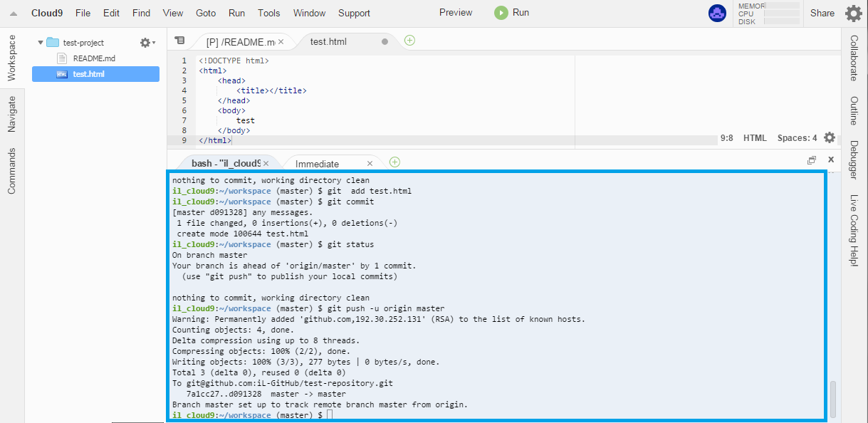Click the cursor position 9:8 in status bar
868x423 pixels.
pos(727,138)
